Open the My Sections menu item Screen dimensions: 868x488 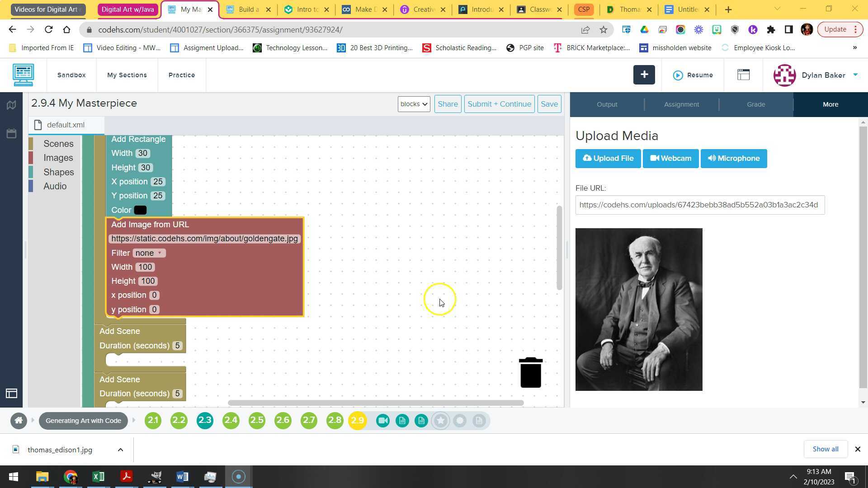point(127,75)
